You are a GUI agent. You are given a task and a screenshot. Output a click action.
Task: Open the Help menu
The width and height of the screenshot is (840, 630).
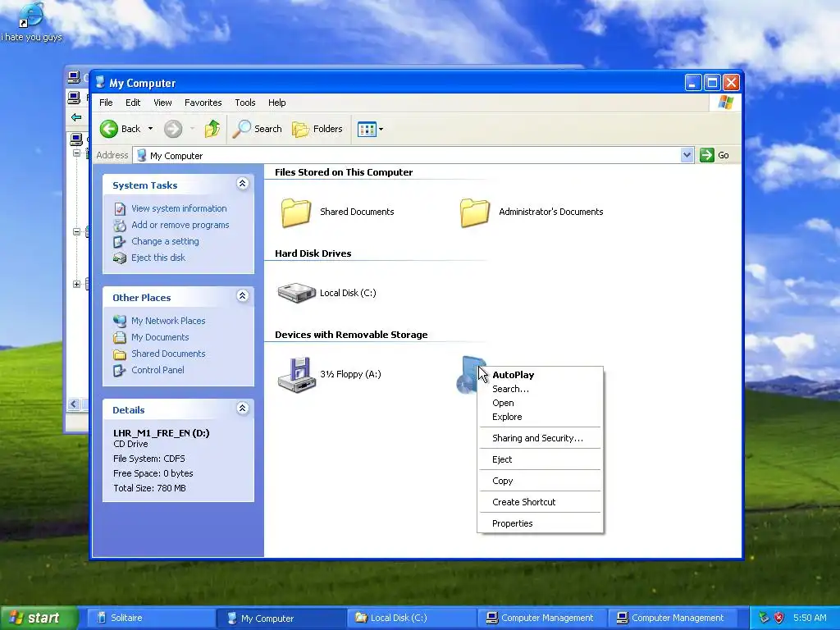277,103
